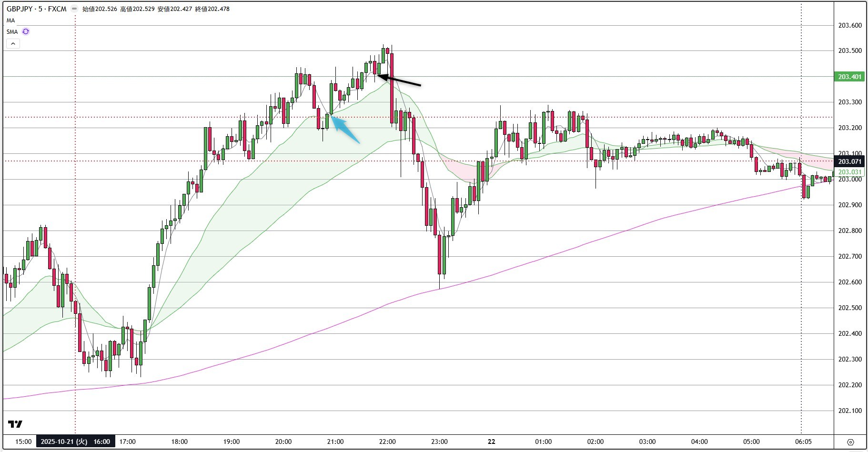Viewport: 868px width, 452px height.
Task: Click the SMA purple refresh icon
Action: (26, 31)
